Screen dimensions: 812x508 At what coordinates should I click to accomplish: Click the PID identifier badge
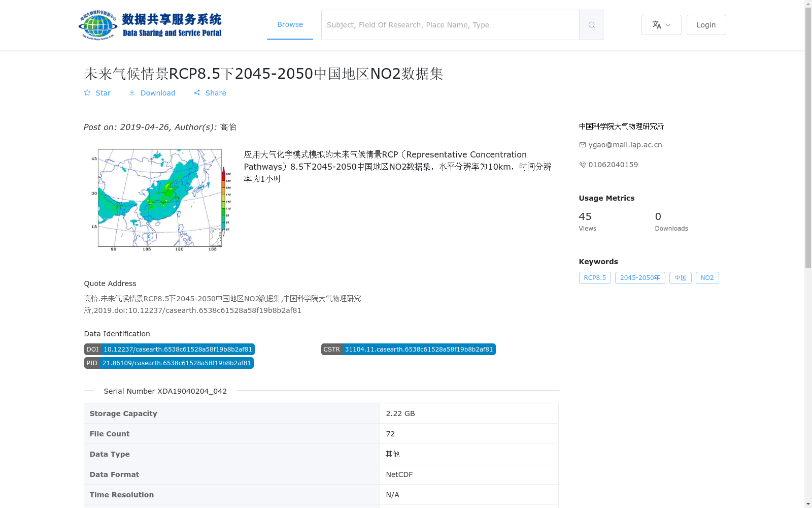[x=169, y=363]
